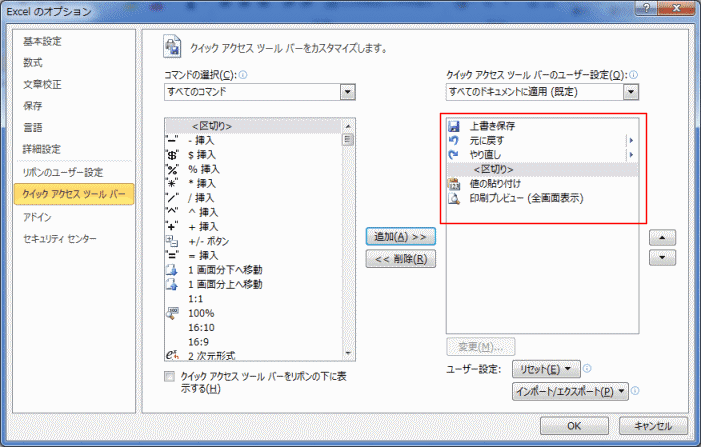Enable クイック アクセス ツール バーをリボンの下に表示する checkbox

coord(169,376)
